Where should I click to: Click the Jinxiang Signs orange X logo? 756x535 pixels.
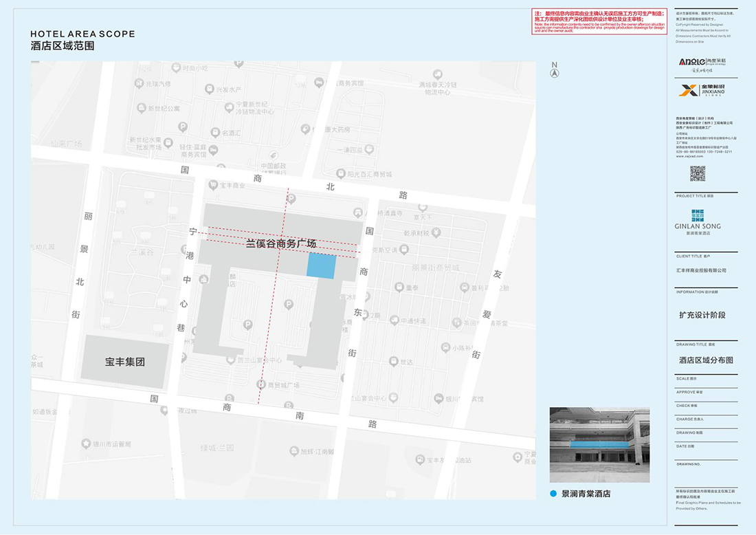(688, 90)
